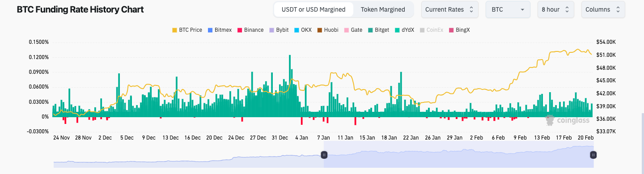Open the Columns chart type dropdown

point(603,9)
